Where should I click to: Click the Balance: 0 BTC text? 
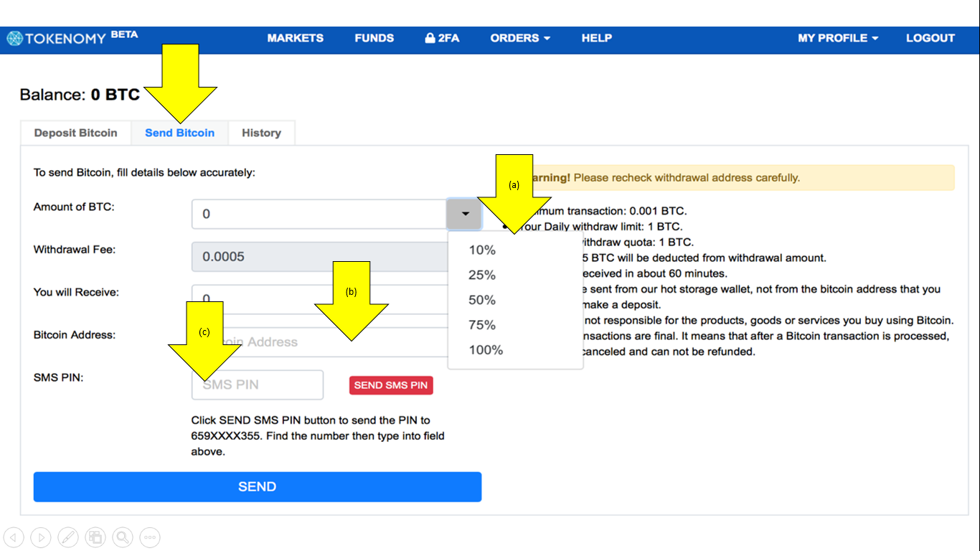pyautogui.click(x=80, y=95)
